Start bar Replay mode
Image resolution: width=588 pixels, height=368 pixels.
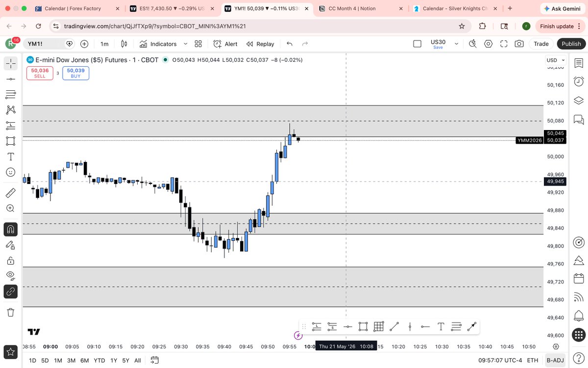pyautogui.click(x=260, y=44)
